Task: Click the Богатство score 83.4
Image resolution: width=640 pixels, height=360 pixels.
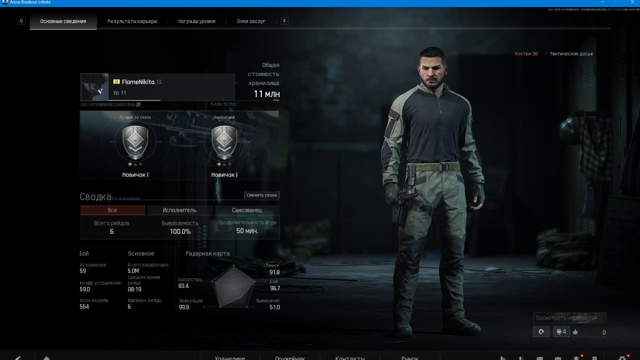Action: tap(184, 286)
